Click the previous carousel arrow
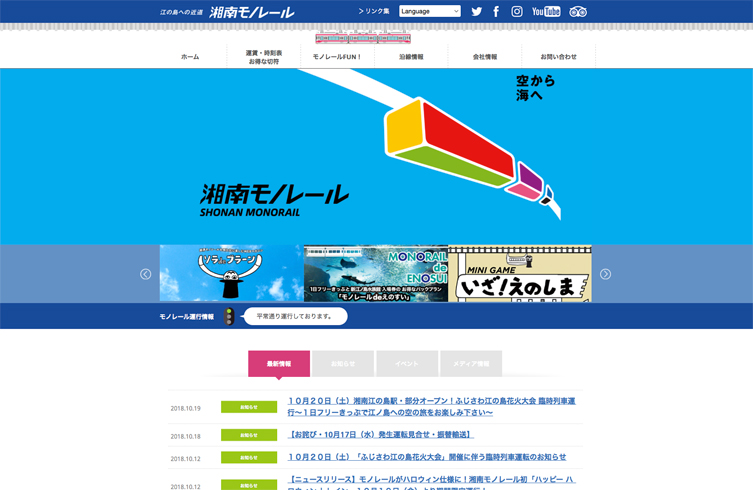Image resolution: width=753 pixels, height=490 pixels. click(x=146, y=274)
